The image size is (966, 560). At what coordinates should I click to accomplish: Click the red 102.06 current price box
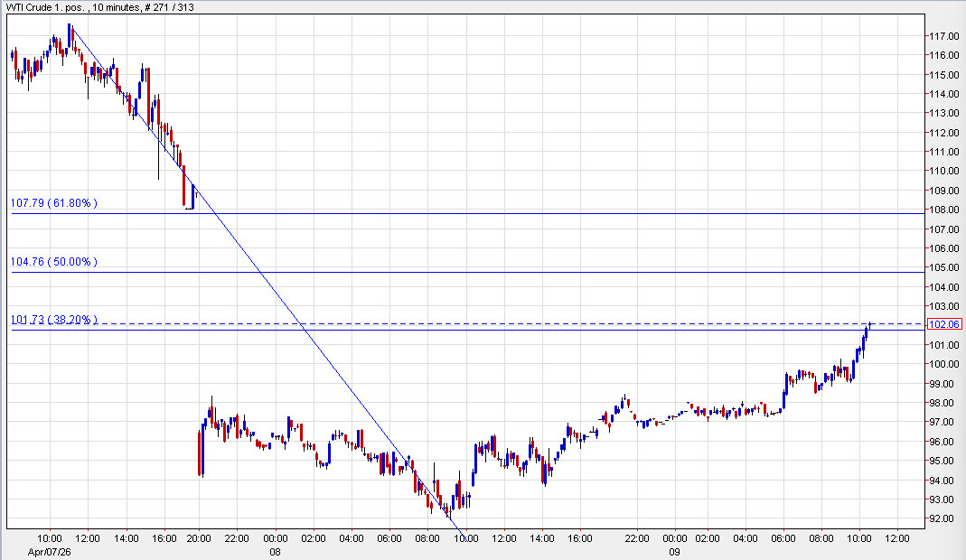943,324
